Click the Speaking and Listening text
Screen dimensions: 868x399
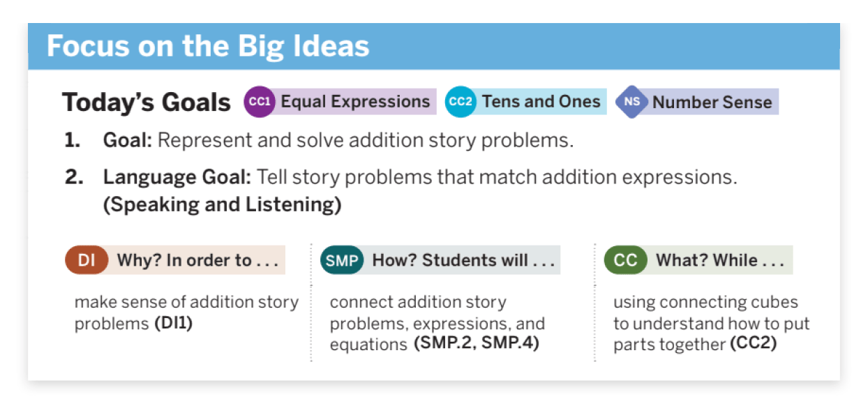coord(222,205)
